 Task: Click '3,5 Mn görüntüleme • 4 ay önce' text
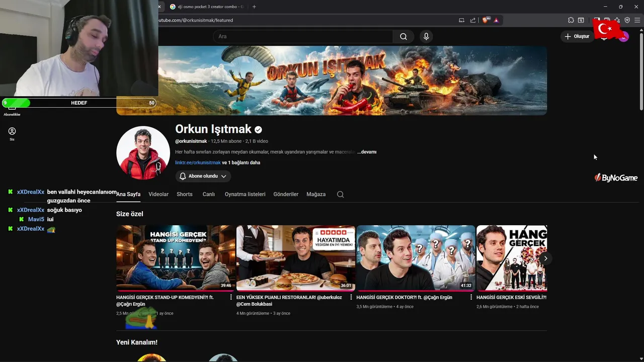coord(385,307)
